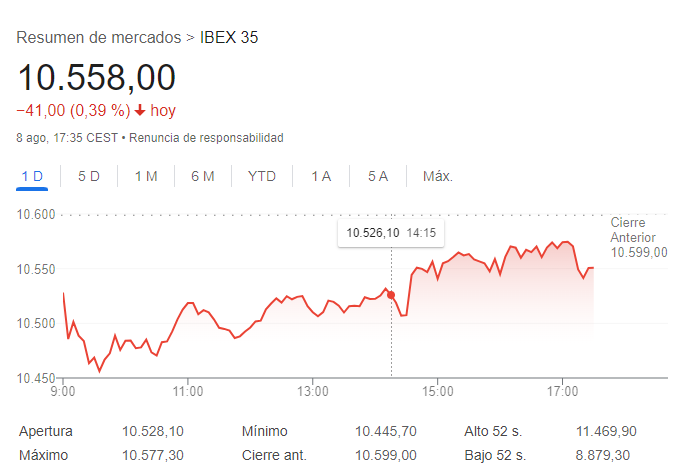
Task: Click the 11:00 label on time axis
Action: 188,391
